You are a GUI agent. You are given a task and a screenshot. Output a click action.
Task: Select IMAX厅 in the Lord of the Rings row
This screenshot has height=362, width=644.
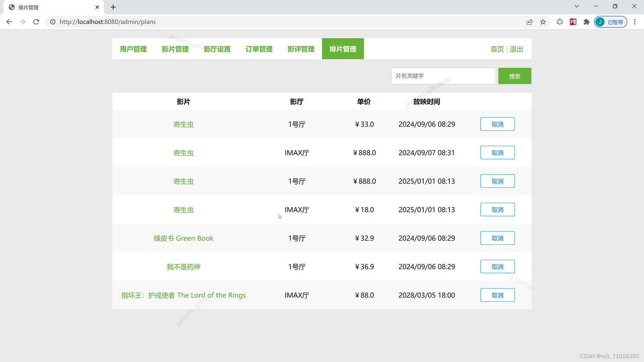click(297, 295)
